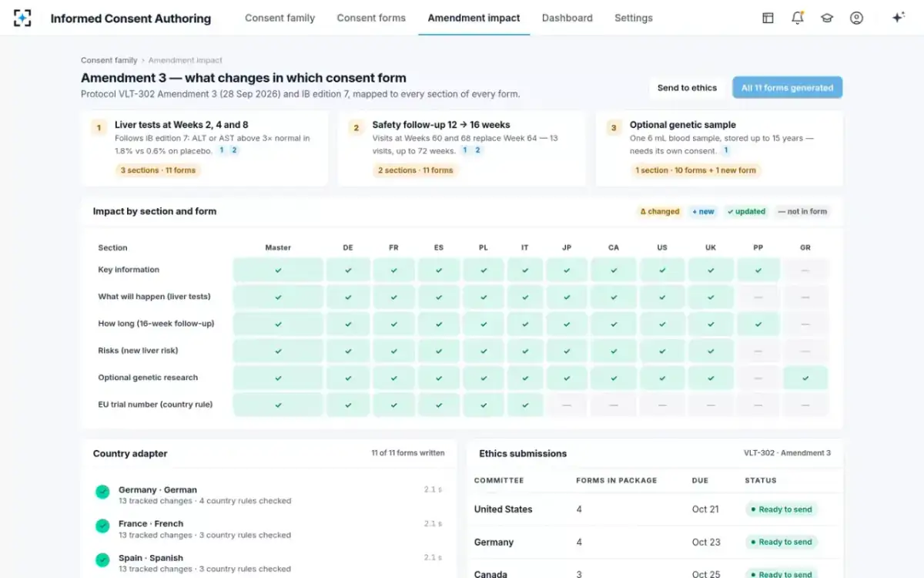The image size is (924, 578).
Task: Click the green check icon beside Germany · German
Action: [102, 492]
